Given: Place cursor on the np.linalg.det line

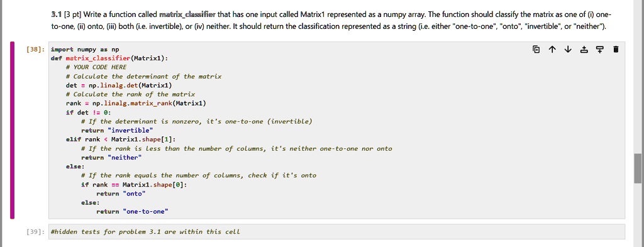Looking at the screenshot, I should pos(119,85).
